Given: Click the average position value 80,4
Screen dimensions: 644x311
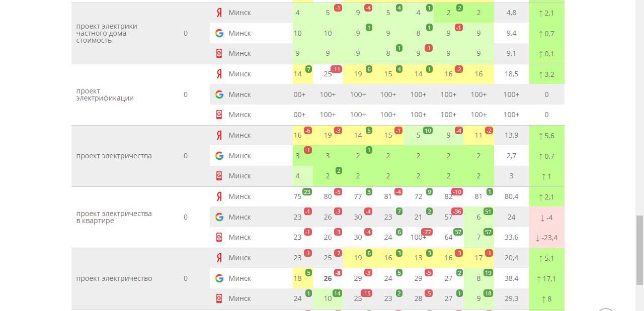Looking at the screenshot, I should click(x=511, y=196).
